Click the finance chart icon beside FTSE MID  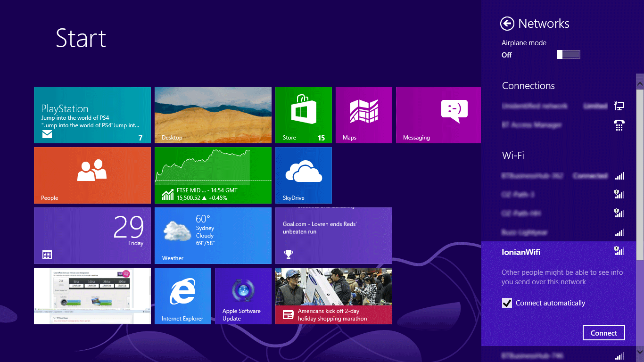168,194
